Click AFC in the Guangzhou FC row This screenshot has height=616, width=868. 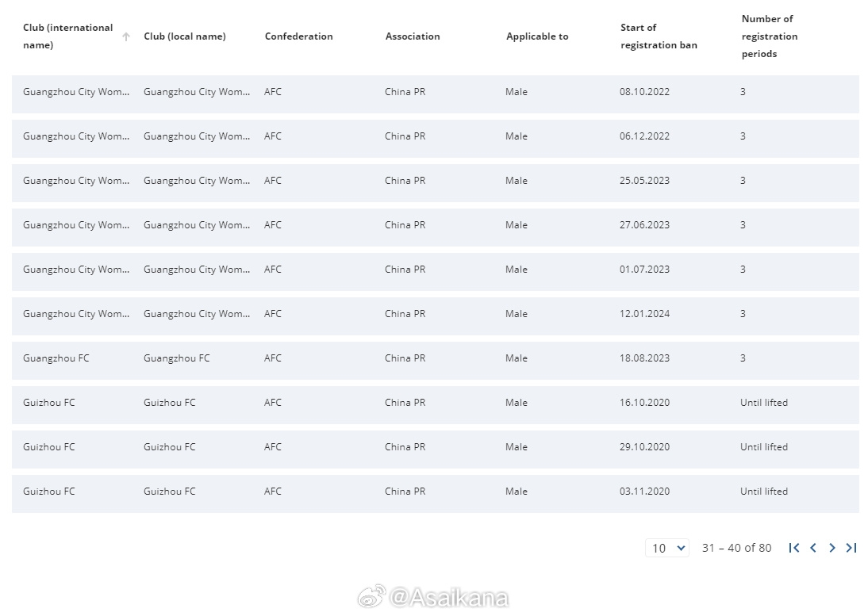pos(273,358)
